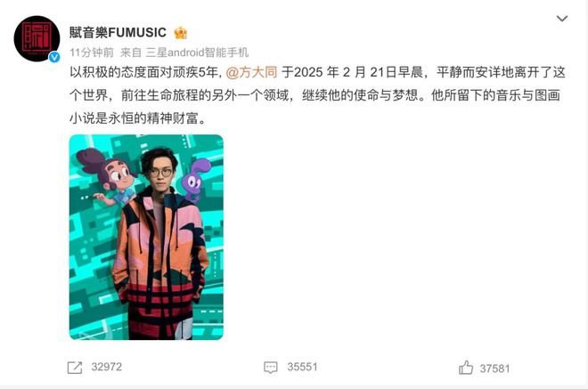The width and height of the screenshot is (588, 389).
Task: Like the post with thumbs-up icon
Action: pos(466,368)
